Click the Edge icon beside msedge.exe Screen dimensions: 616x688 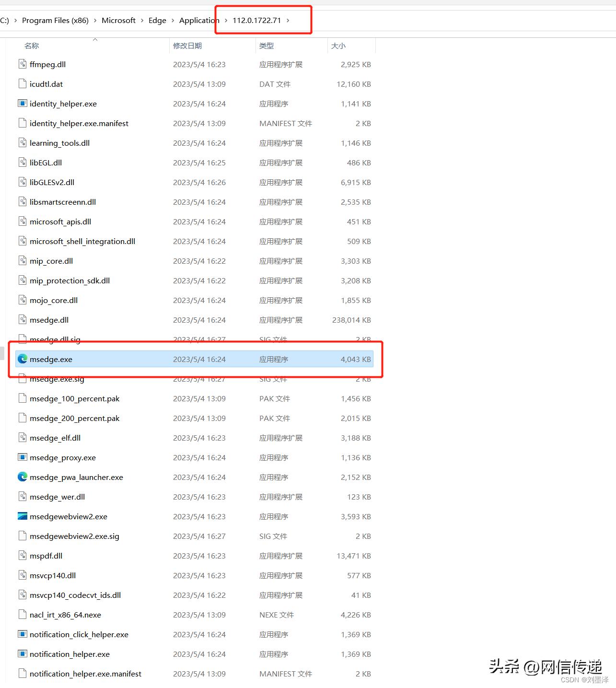[23, 359]
